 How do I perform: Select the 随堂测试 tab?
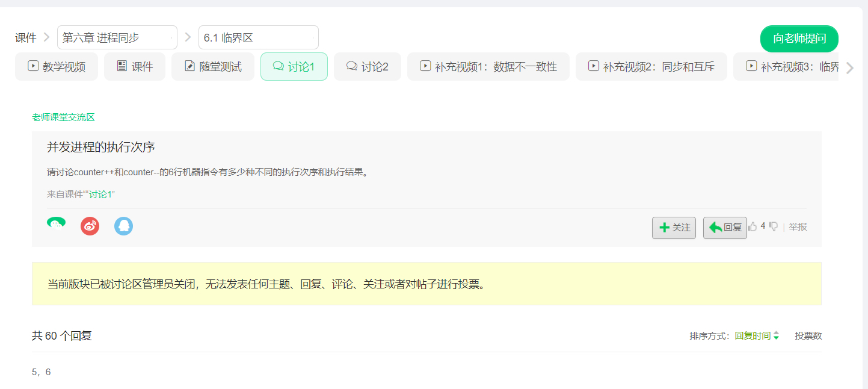[213, 67]
